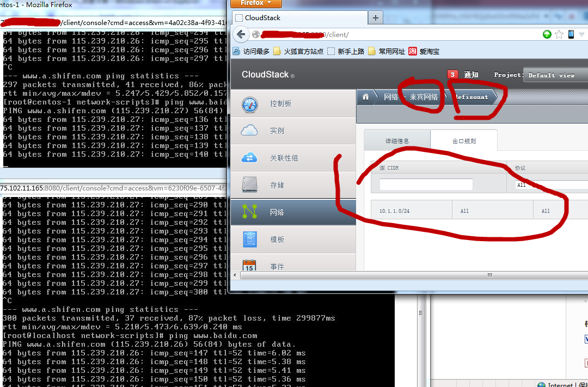This screenshot has height=387, width=588.
Task: Open 模板 templates in sidebar
Action: click(x=293, y=239)
